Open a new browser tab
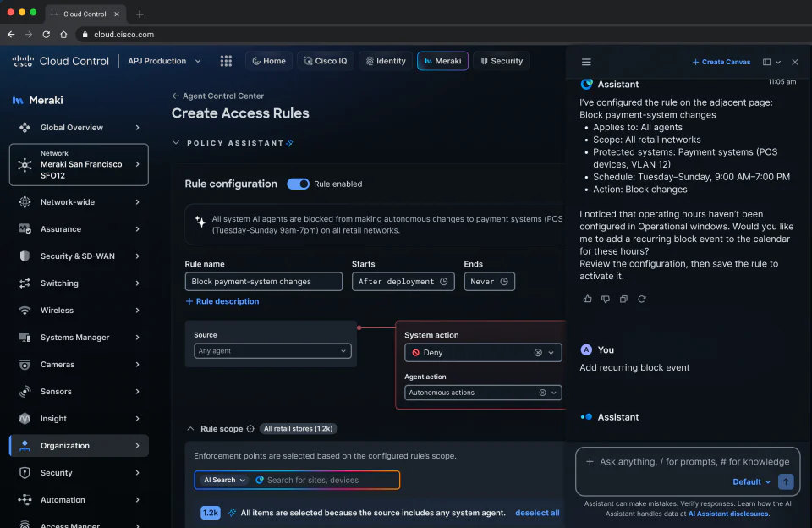The image size is (812, 528). click(x=140, y=14)
